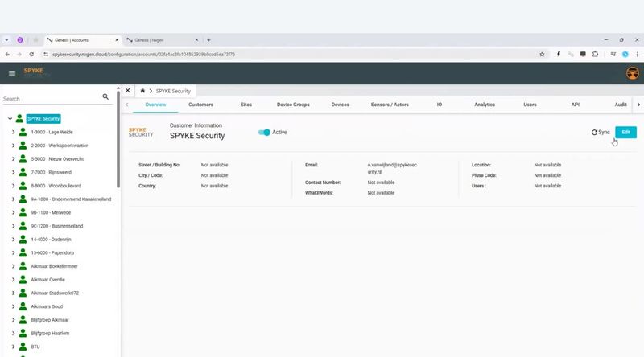The image size is (644, 357).
Task: Switch to the Customers tab
Action: pyautogui.click(x=200, y=105)
